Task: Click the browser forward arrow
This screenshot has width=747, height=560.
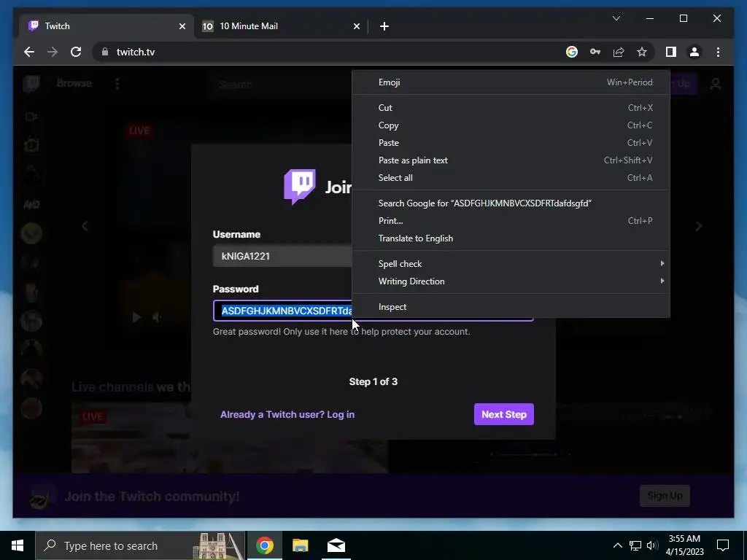Action: (53, 52)
